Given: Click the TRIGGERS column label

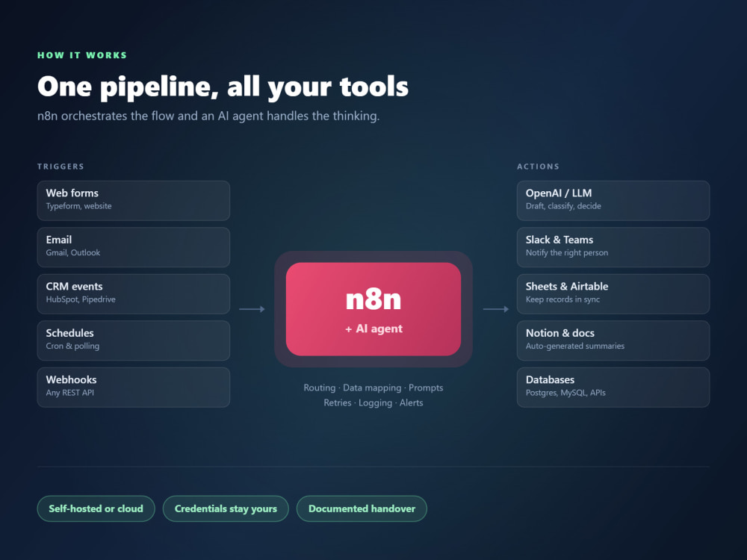Looking at the screenshot, I should click(x=61, y=167).
